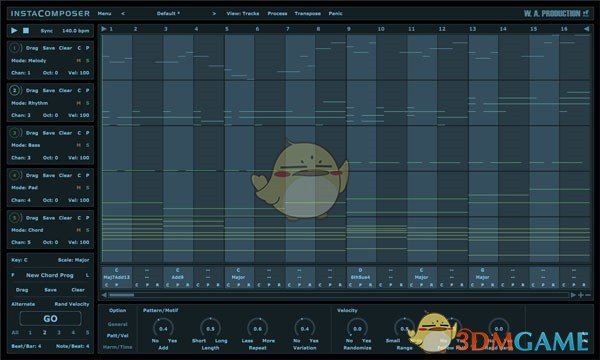Click the track 4 number circle
The width and height of the screenshot is (600, 360).
tap(15, 176)
